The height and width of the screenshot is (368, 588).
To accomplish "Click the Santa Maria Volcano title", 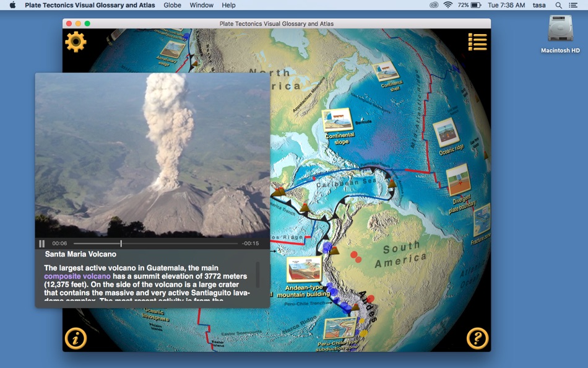I will (80, 254).
